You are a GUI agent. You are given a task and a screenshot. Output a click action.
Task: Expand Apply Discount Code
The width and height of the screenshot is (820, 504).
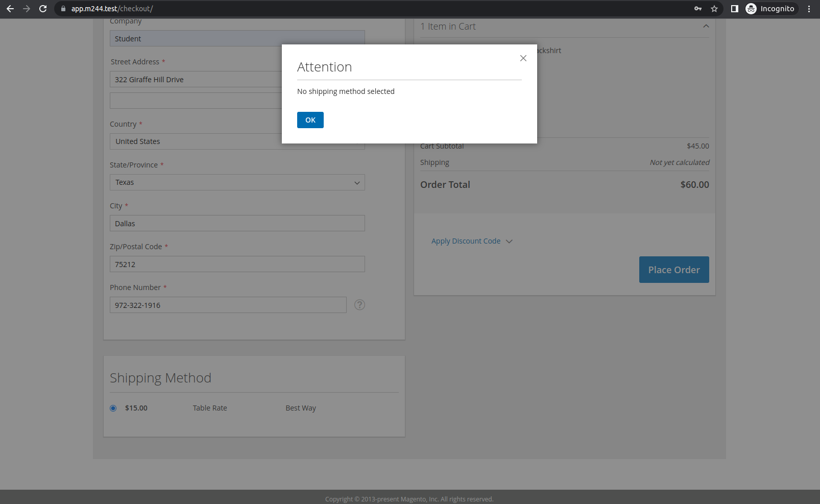coord(472,241)
